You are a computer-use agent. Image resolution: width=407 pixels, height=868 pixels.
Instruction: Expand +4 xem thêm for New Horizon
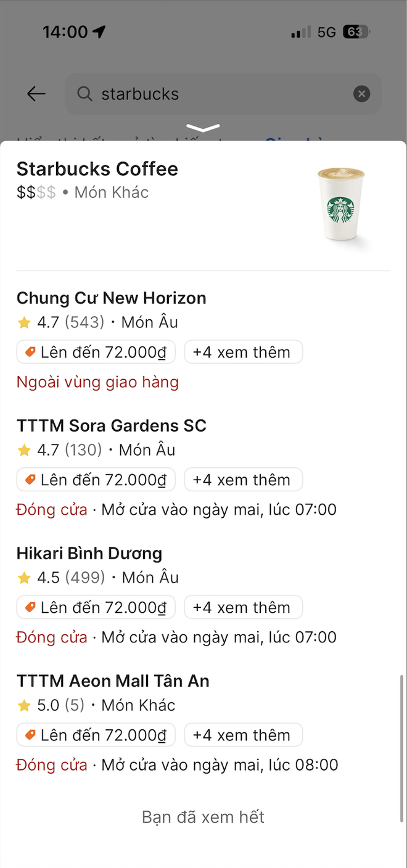(x=243, y=353)
